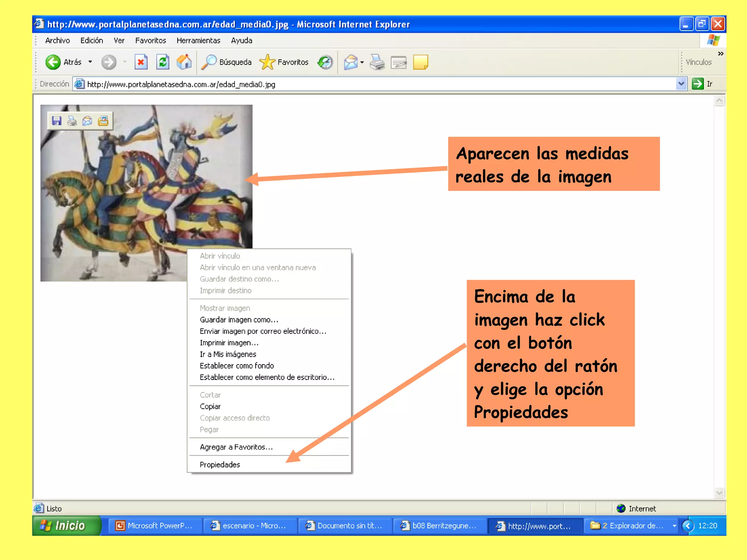Open Favoritos star in toolbar
Image resolution: width=747 pixels, height=560 pixels.
click(267, 62)
